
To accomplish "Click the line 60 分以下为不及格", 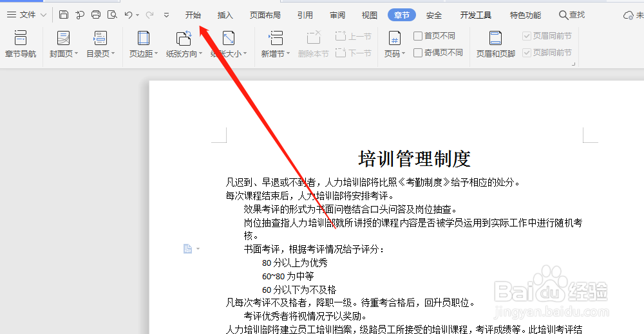I will pos(299,290).
